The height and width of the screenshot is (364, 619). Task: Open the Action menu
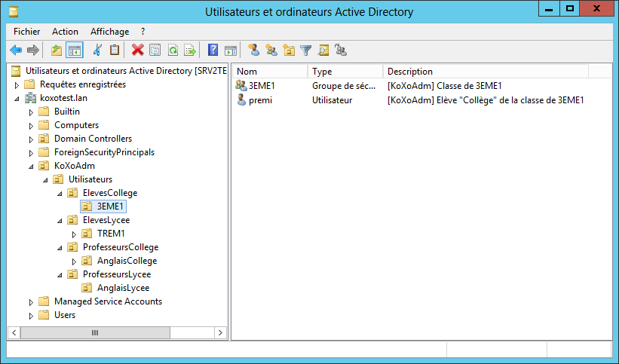click(x=65, y=32)
